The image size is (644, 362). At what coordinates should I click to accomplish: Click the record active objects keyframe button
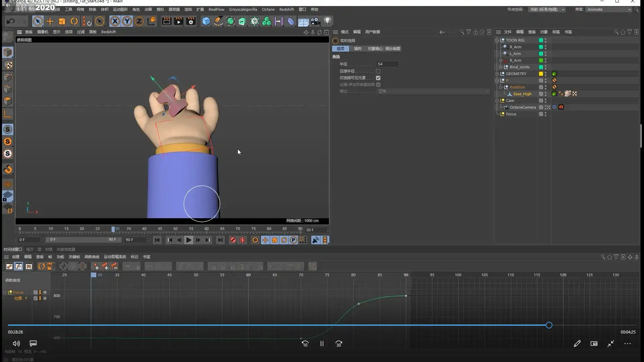click(x=233, y=240)
